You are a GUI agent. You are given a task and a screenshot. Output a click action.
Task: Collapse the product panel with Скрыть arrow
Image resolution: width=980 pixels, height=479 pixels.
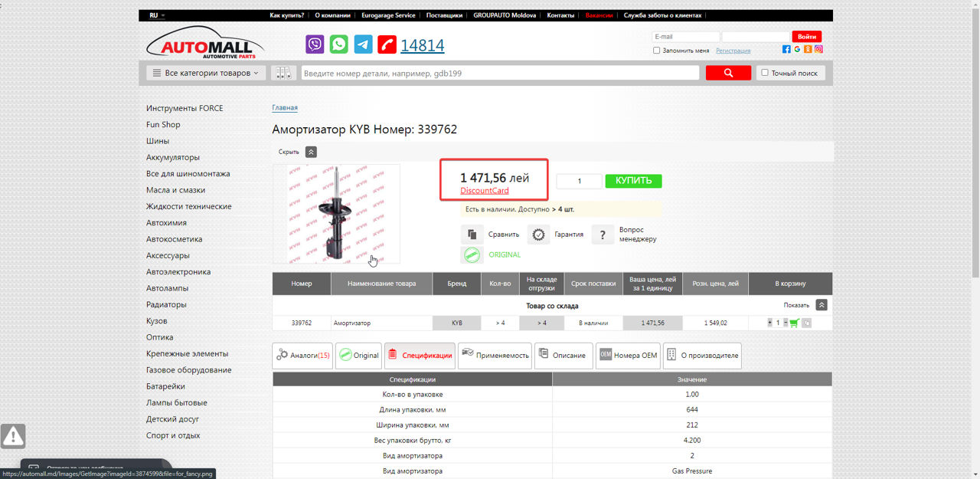coord(311,152)
